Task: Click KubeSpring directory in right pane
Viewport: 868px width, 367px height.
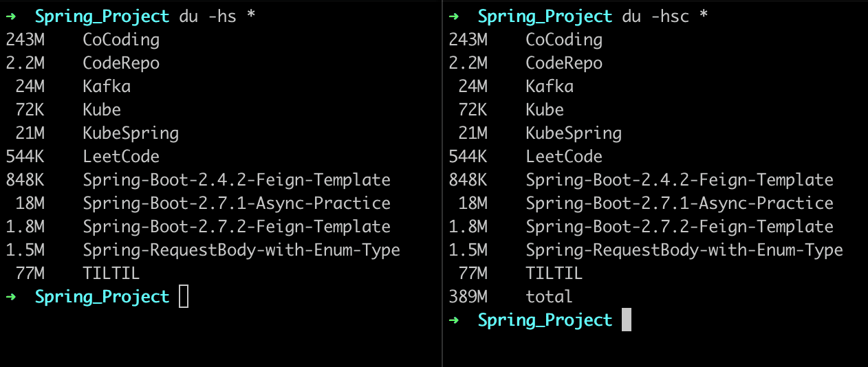Action: click(574, 133)
